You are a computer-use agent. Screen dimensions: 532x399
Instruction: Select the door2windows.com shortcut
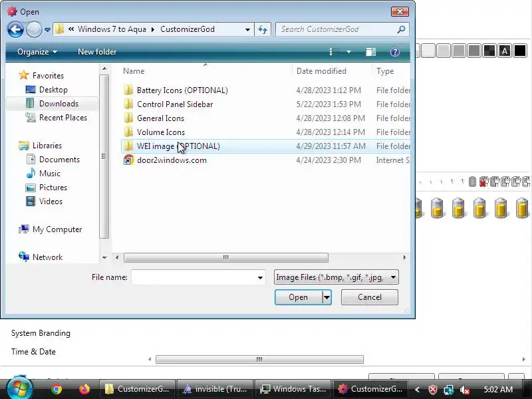point(172,160)
